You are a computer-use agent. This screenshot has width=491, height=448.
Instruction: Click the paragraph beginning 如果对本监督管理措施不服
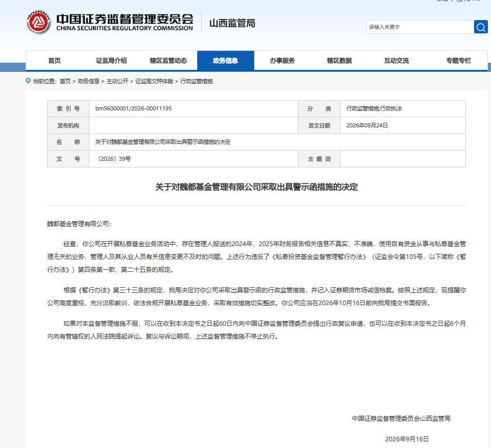[x=256, y=329]
